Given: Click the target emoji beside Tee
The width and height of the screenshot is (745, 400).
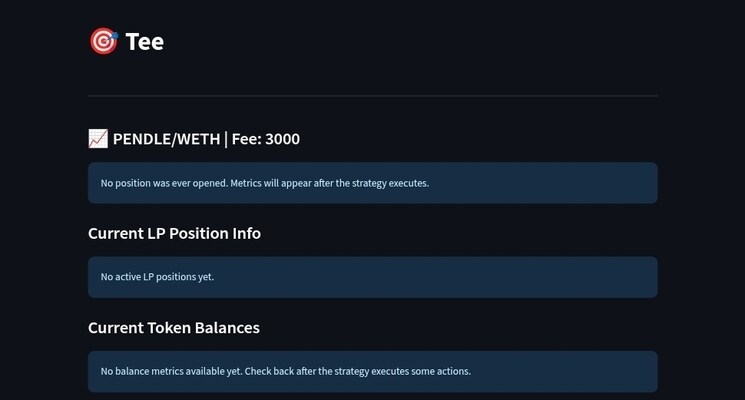Looking at the screenshot, I should point(103,41).
